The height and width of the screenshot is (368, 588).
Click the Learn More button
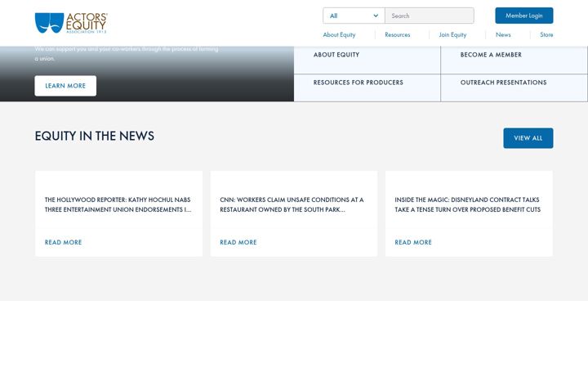tap(65, 86)
